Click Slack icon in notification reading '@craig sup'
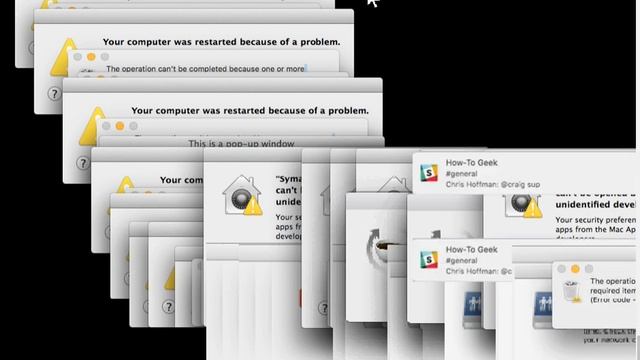 (429, 173)
